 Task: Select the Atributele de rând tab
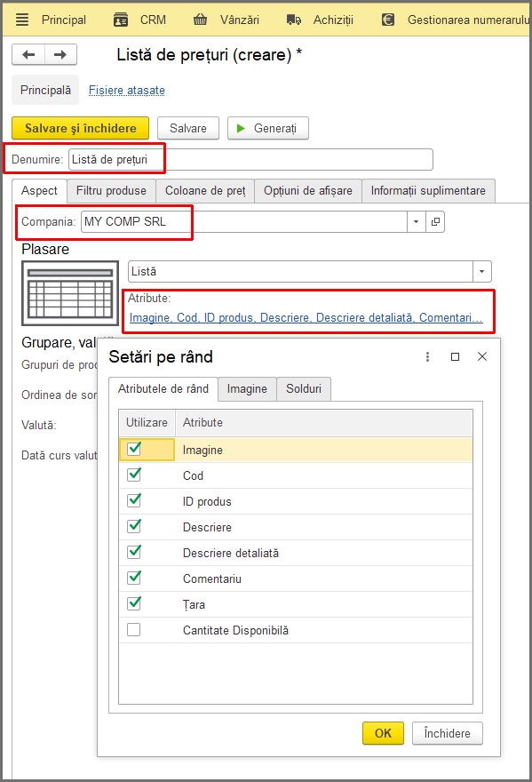tap(163, 389)
